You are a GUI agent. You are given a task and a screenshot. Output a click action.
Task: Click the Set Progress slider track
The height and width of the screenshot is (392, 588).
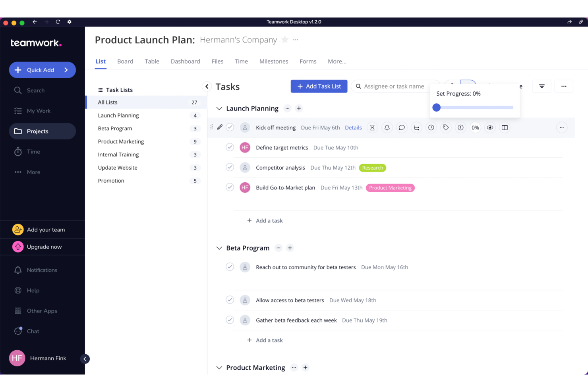(475, 107)
